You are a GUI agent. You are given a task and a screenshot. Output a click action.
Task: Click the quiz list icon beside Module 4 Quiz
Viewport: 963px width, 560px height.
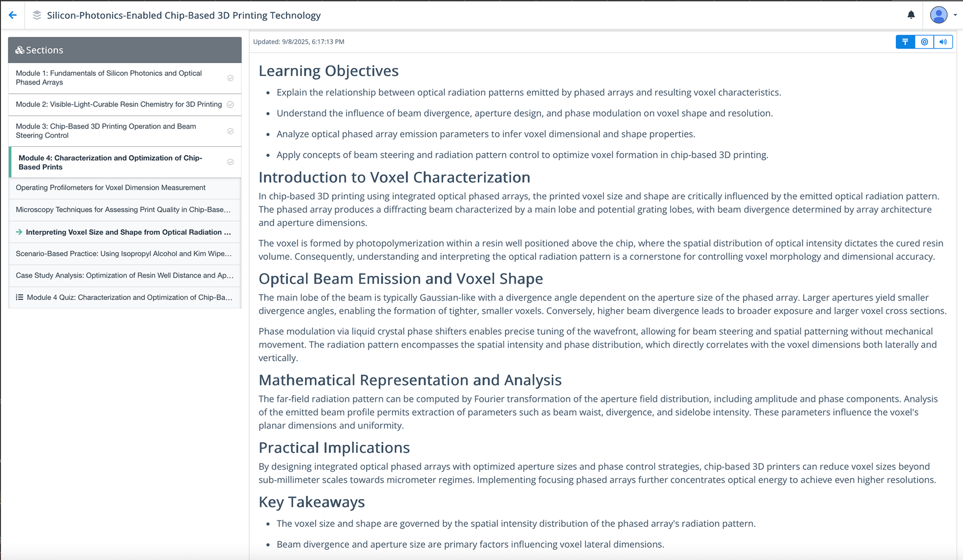20,297
